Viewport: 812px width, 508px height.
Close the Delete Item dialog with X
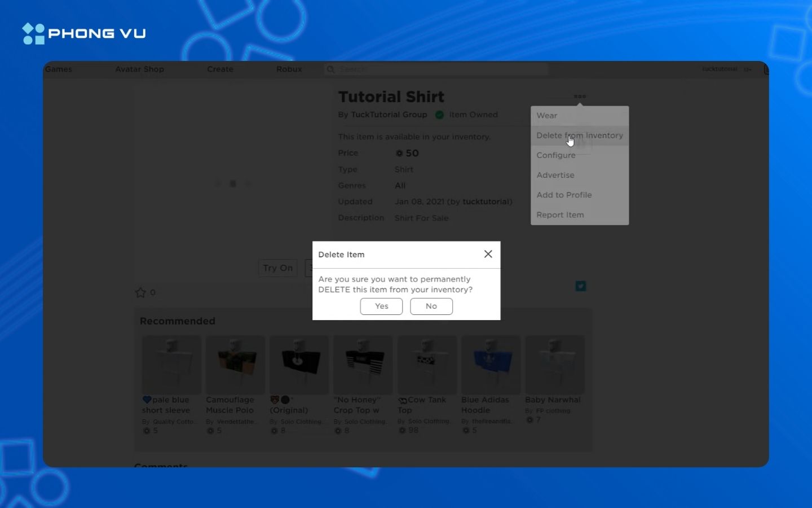pos(488,254)
